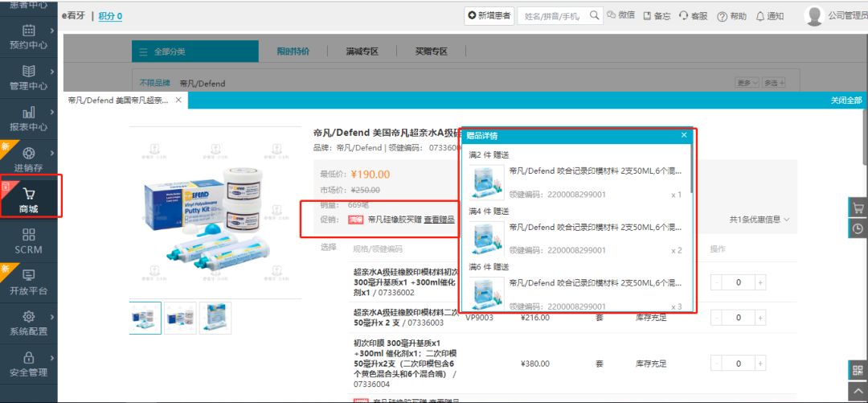Close the 赠品详情 popup
The width and height of the screenshot is (868, 403).
(x=684, y=135)
